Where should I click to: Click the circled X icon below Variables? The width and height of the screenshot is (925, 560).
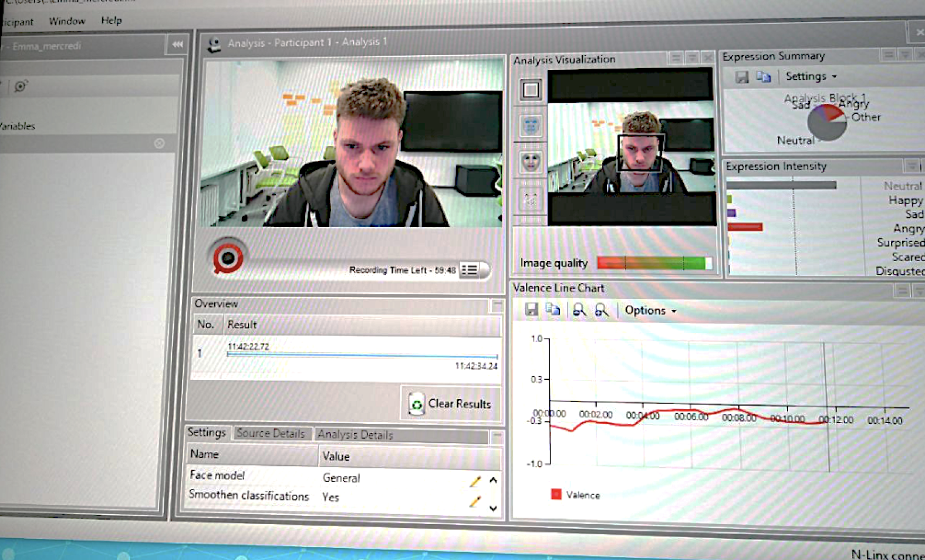point(159,143)
